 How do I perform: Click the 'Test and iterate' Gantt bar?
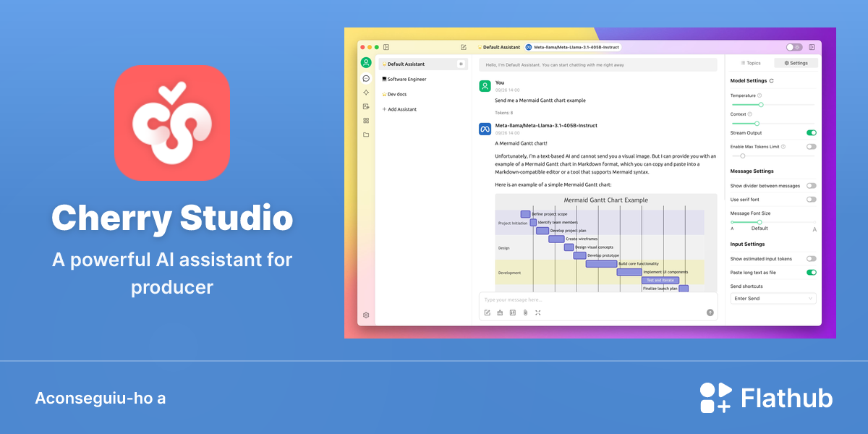[660, 280]
